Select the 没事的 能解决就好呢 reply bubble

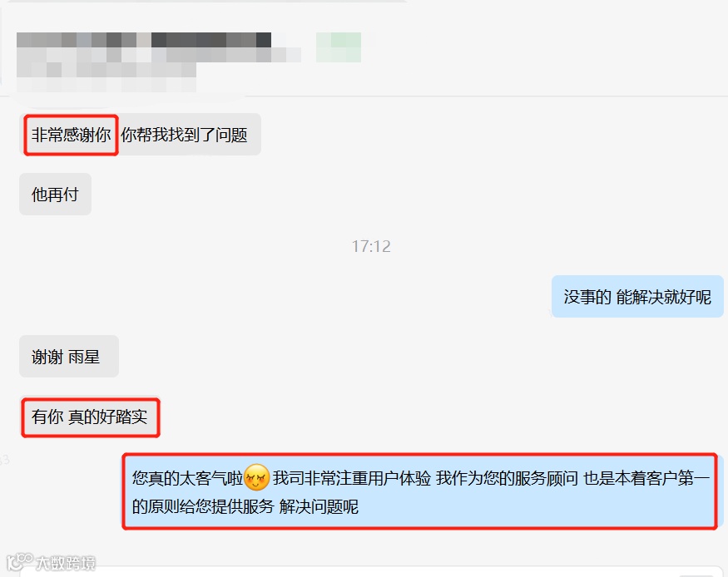(x=637, y=297)
